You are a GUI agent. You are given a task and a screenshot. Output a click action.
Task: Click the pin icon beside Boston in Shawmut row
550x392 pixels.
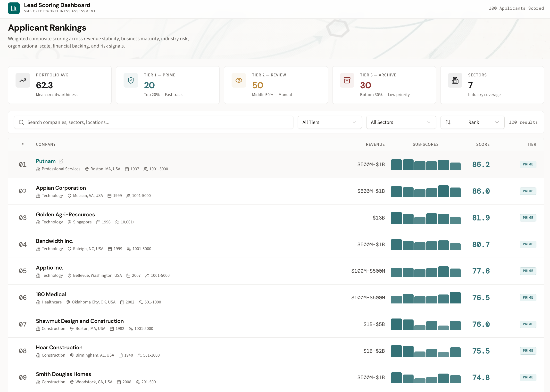(72, 329)
